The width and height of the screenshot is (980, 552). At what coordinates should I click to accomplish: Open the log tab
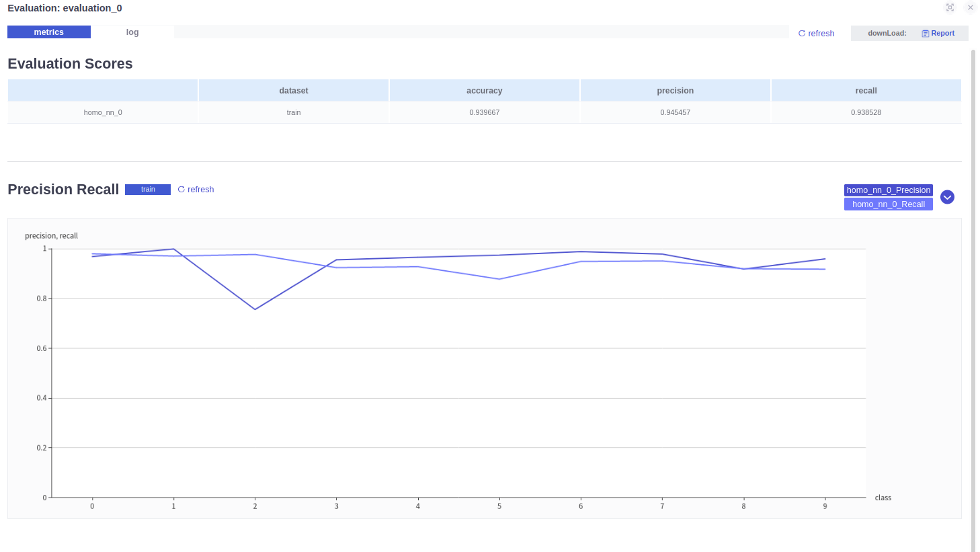132,32
